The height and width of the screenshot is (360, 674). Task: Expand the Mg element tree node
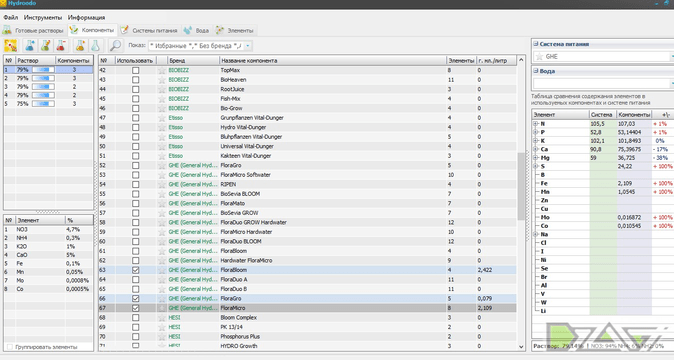pyautogui.click(x=536, y=158)
